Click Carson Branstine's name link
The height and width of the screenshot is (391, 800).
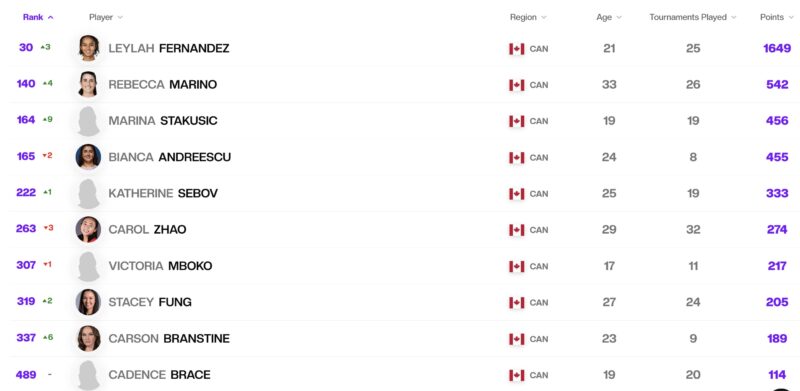[169, 339]
